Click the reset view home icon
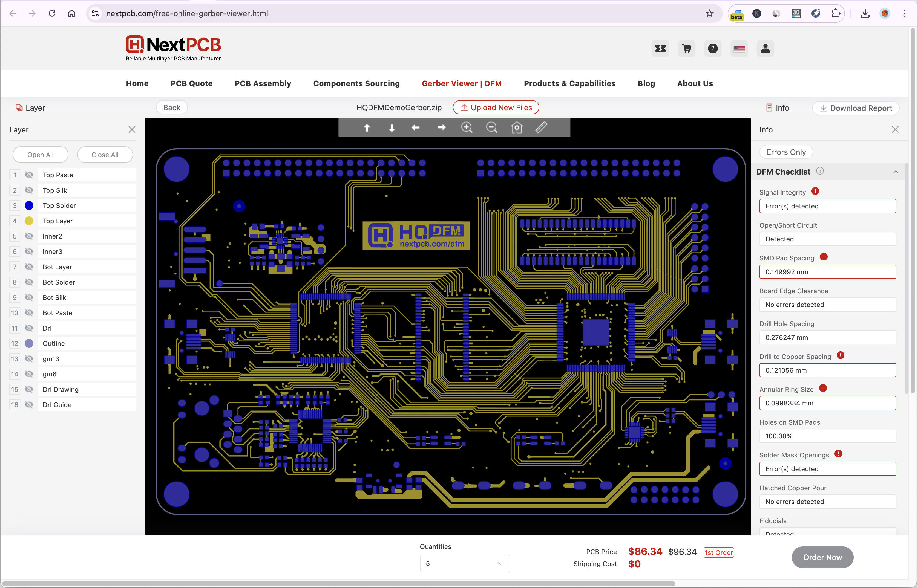The image size is (918, 588). 516,128
